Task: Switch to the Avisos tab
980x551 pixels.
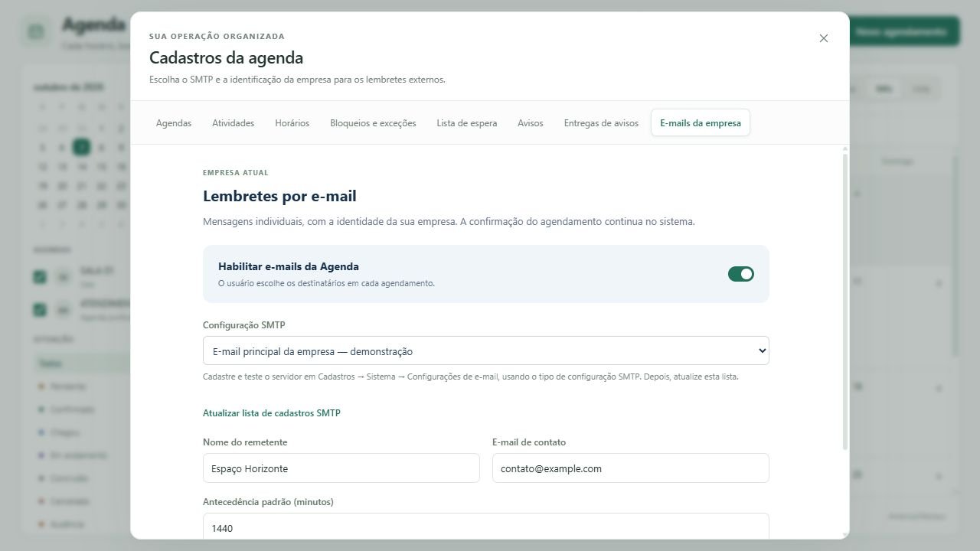Action: point(530,122)
